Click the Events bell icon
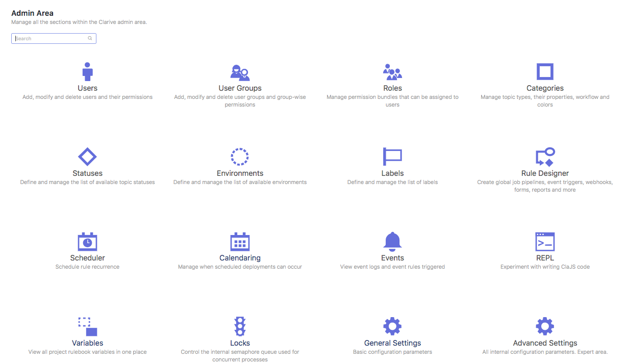628x364 pixels. click(392, 242)
